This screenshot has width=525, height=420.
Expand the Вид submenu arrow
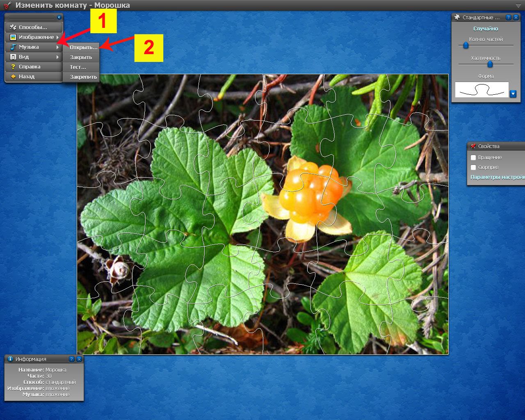58,57
